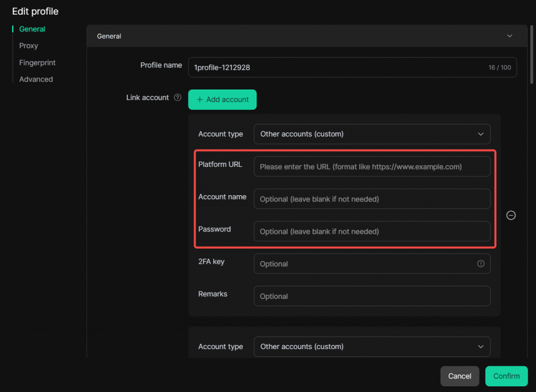
Task: Remove the linked account with minus icon
Action: (511, 215)
